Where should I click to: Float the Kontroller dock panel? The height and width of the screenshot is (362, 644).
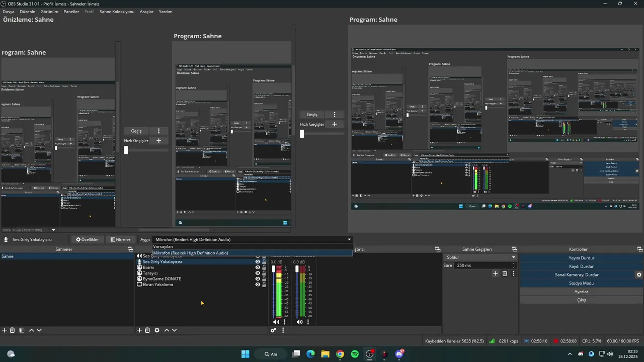[x=639, y=249]
